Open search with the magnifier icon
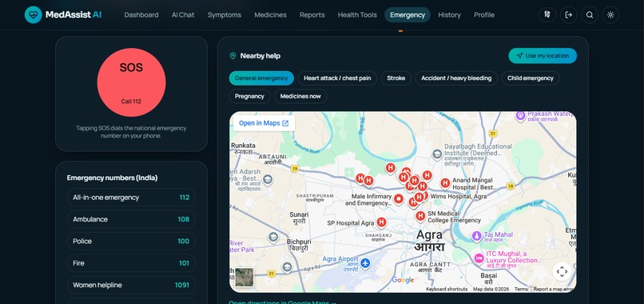 (590, 15)
